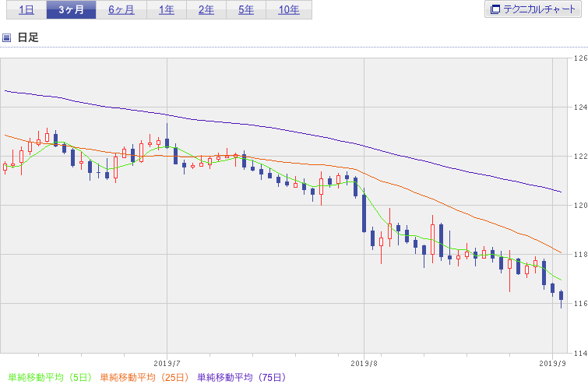588x384 pixels.
Task: Switch to the 2年 period tab
Action: tap(206, 10)
